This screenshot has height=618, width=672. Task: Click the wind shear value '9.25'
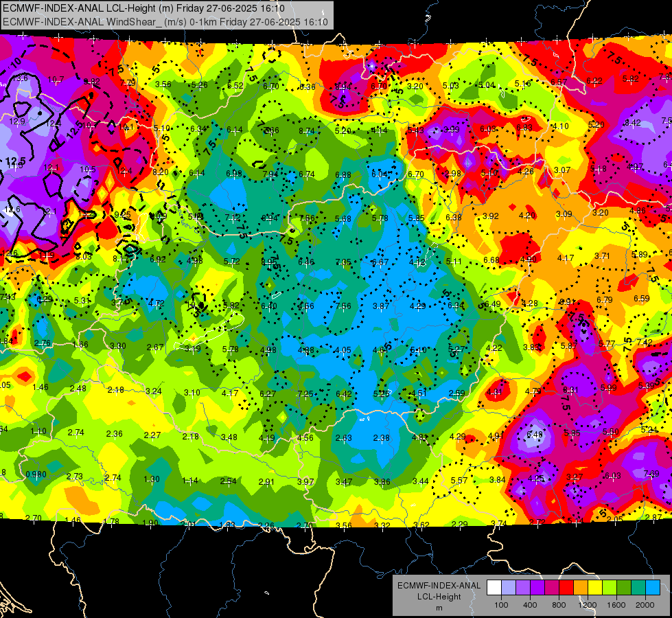tap(123, 214)
